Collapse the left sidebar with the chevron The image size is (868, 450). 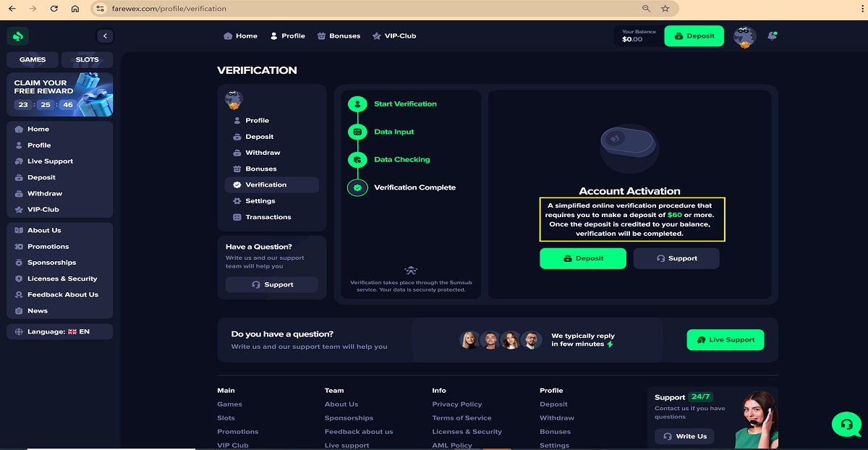click(105, 35)
